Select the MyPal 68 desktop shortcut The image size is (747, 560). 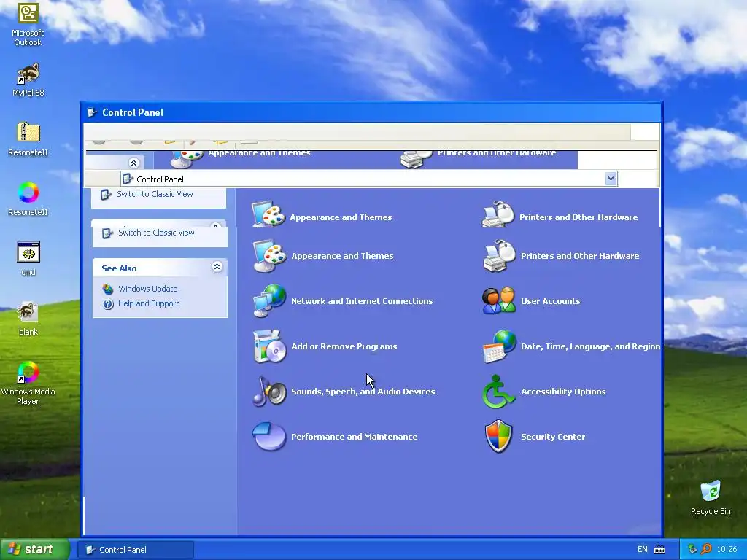pos(28,79)
